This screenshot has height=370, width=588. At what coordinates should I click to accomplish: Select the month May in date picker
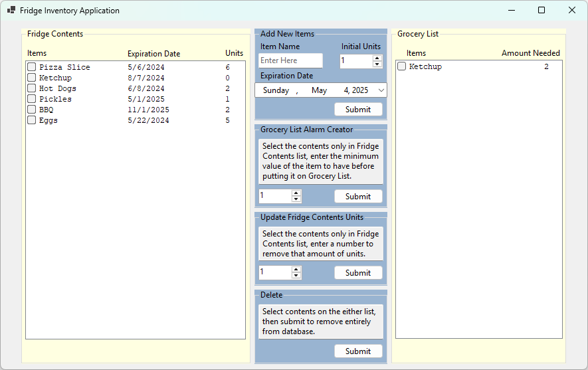(x=319, y=90)
